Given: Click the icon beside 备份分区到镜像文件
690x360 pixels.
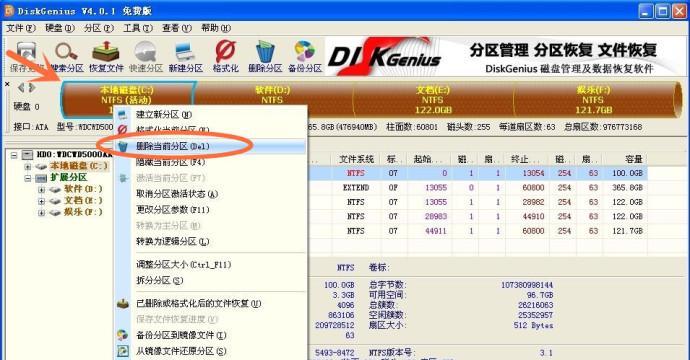Looking at the screenshot, I should 123,335.
